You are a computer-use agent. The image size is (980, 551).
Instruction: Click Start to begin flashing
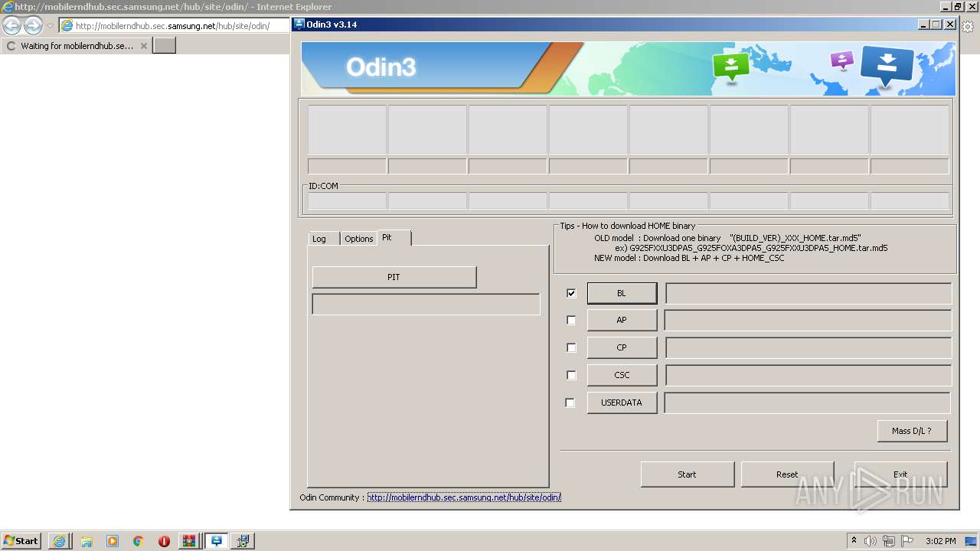[687, 474]
